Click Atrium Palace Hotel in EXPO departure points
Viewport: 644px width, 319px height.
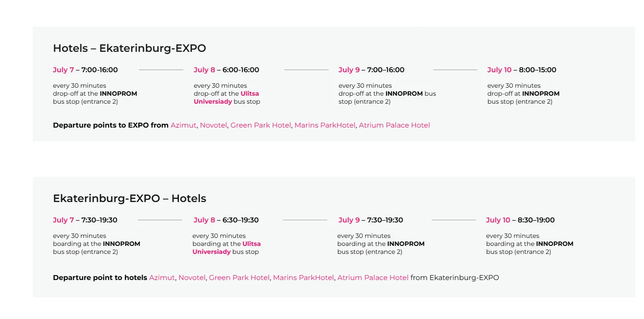point(394,125)
